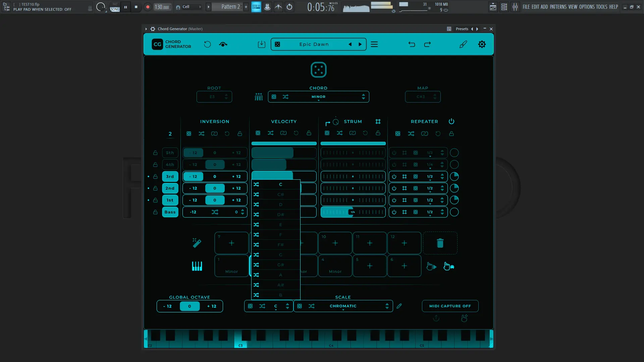The width and height of the screenshot is (644, 362).
Task: Open the settings gear in Chord Generator
Action: pos(482,44)
